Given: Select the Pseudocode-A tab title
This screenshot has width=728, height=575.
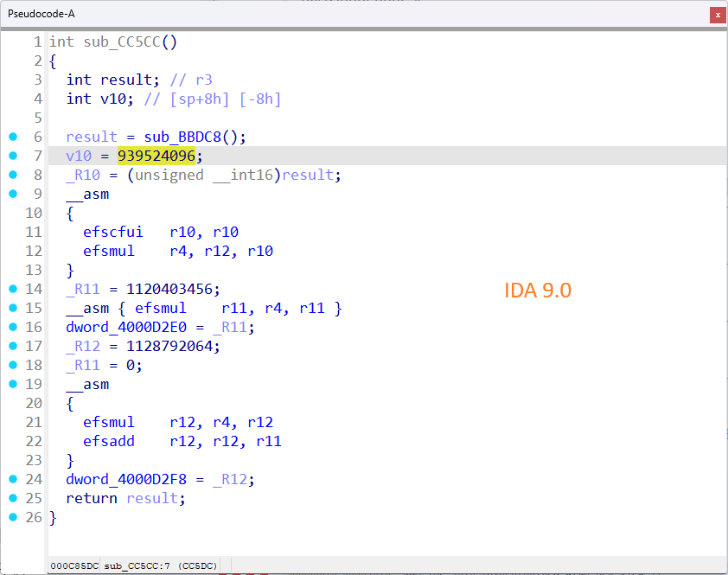Looking at the screenshot, I should [x=42, y=14].
